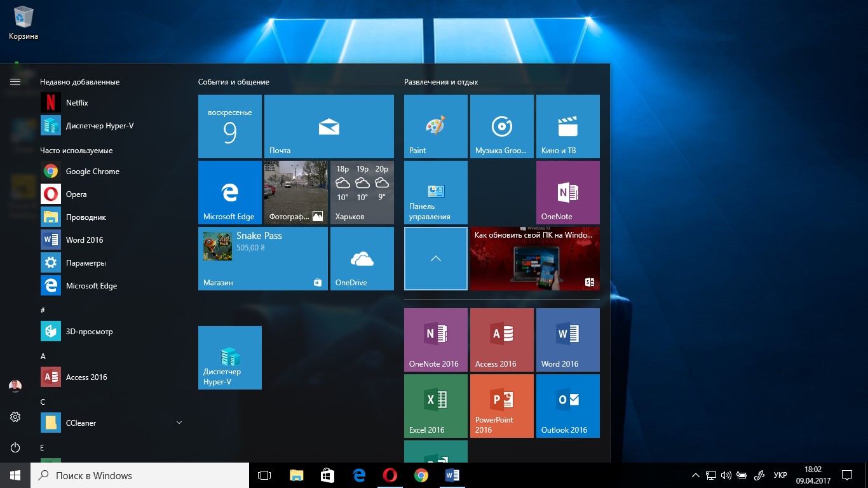This screenshot has height=488, width=868.
Task: Click the Opera icon in the taskbar
Action: (390, 475)
